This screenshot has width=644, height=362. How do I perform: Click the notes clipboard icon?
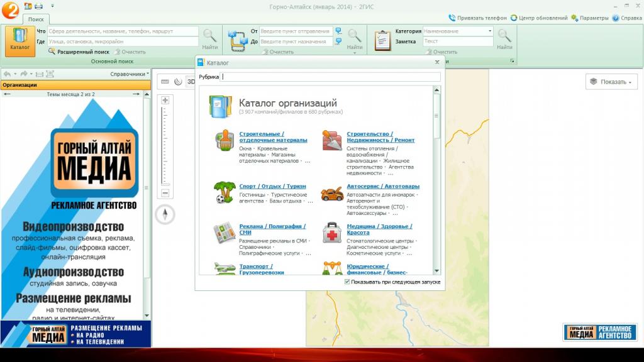point(382,39)
